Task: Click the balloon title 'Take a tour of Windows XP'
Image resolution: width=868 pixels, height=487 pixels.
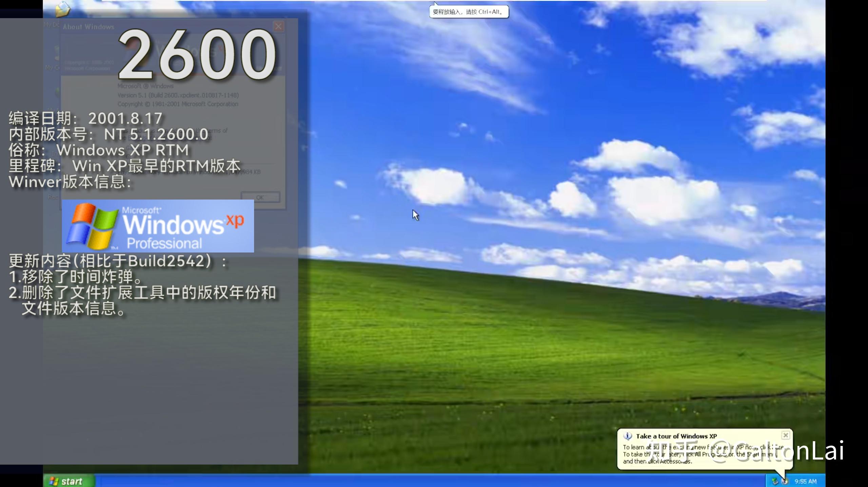Action: [x=676, y=436]
